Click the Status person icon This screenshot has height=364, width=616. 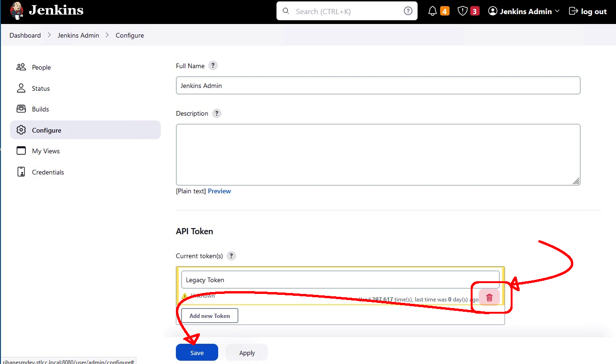click(x=21, y=88)
